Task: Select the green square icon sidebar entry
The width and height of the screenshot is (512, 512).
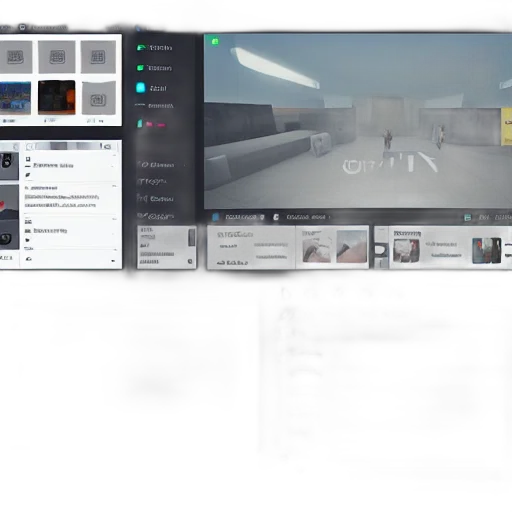Action: (140, 68)
